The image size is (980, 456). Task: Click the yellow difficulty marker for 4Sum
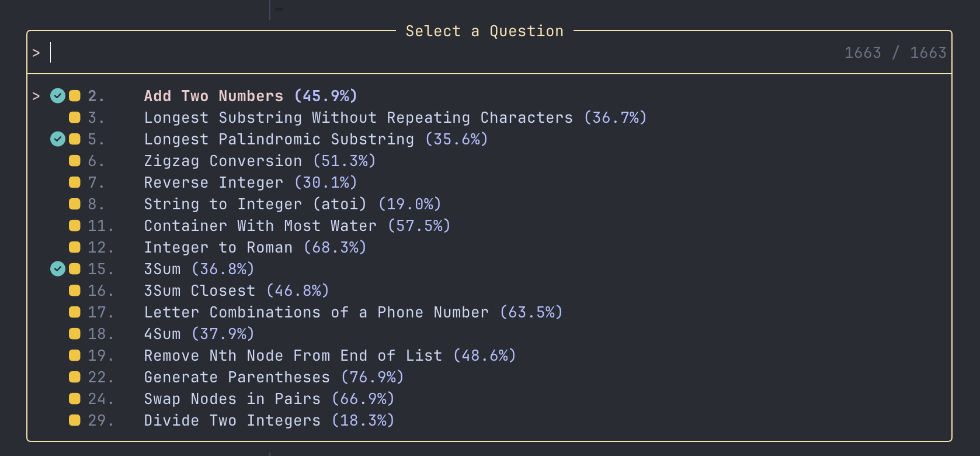click(x=75, y=334)
